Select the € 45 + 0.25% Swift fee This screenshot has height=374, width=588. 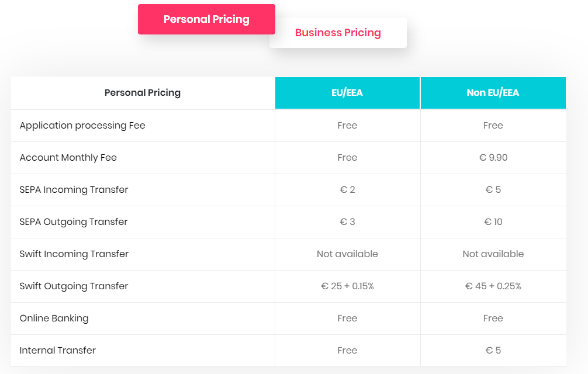[x=493, y=286]
